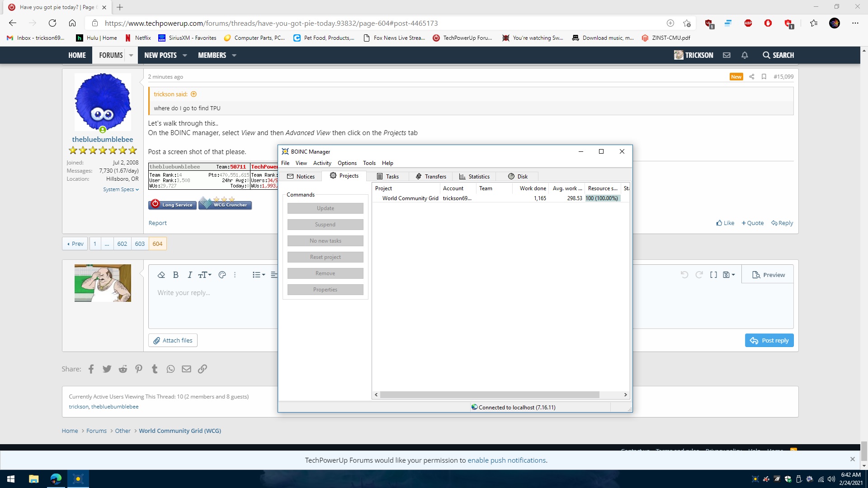This screenshot has height=488, width=868.
Task: Open Windows Start menu
Action: pos(11,479)
